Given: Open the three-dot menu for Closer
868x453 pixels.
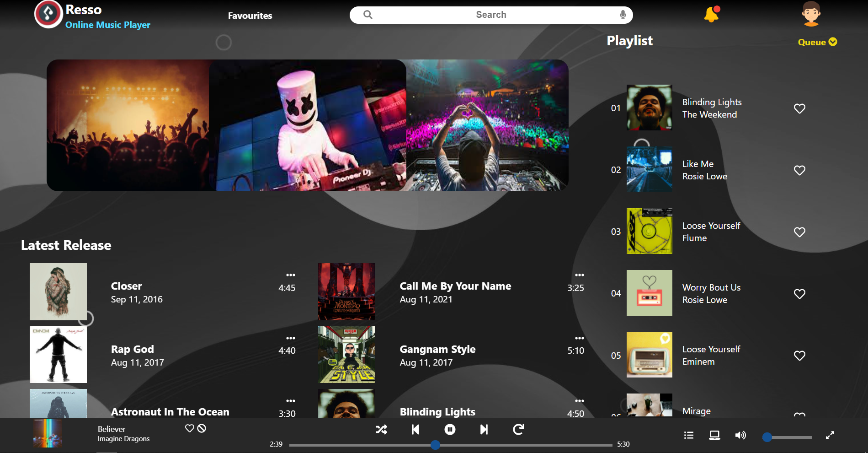Looking at the screenshot, I should (x=291, y=275).
